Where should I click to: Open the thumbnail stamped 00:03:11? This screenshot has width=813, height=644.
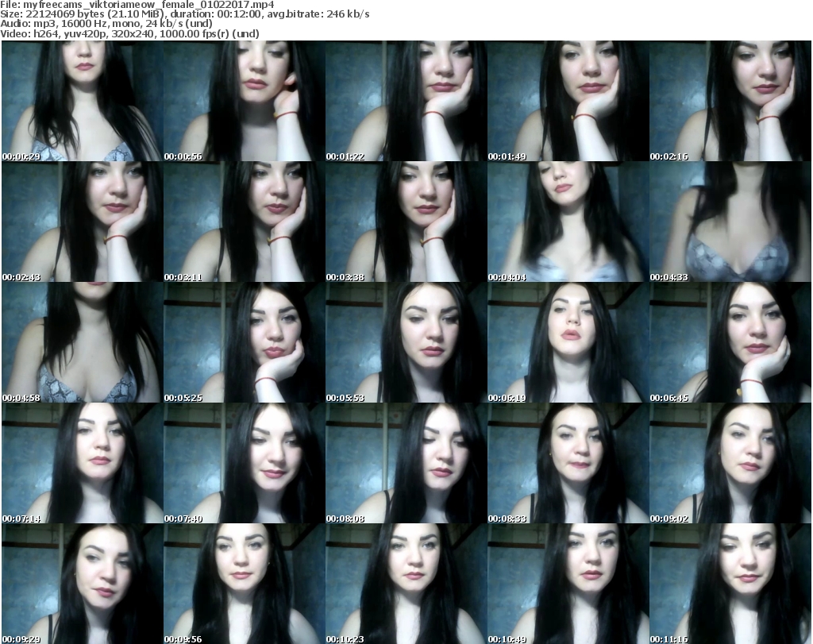[x=245, y=222]
